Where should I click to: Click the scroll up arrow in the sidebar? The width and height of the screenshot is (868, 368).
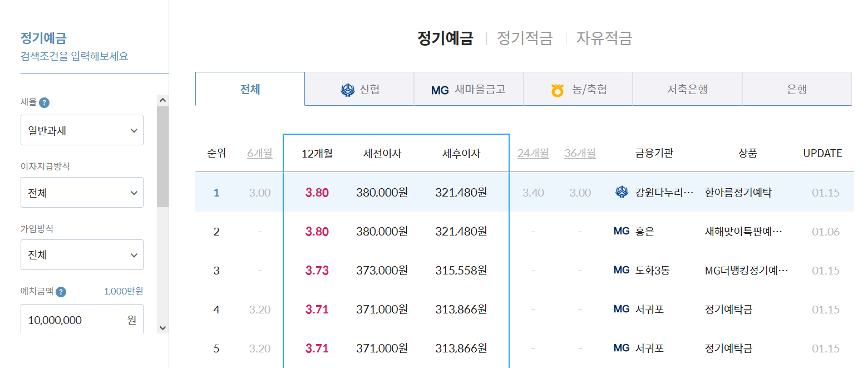(162, 100)
